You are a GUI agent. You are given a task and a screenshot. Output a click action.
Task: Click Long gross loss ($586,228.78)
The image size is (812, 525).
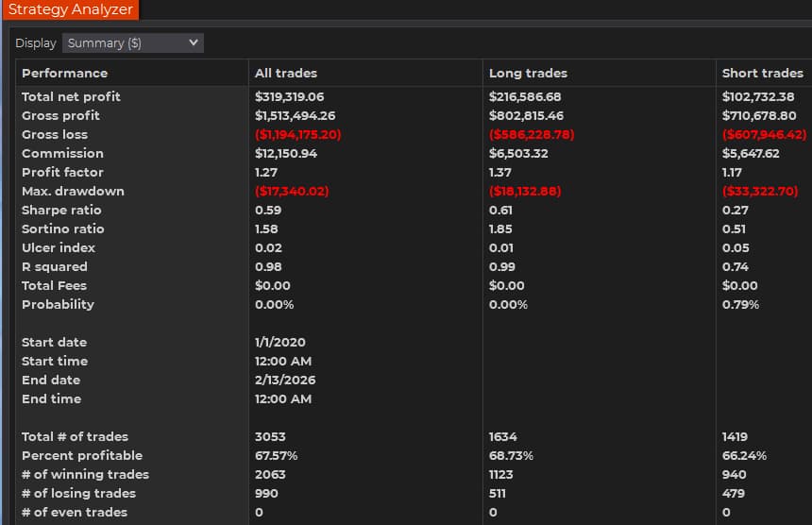coord(532,135)
